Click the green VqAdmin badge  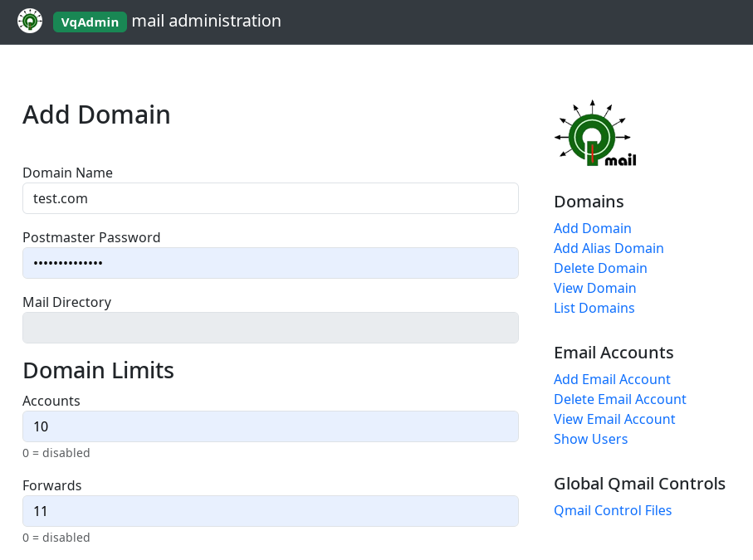[90, 22]
